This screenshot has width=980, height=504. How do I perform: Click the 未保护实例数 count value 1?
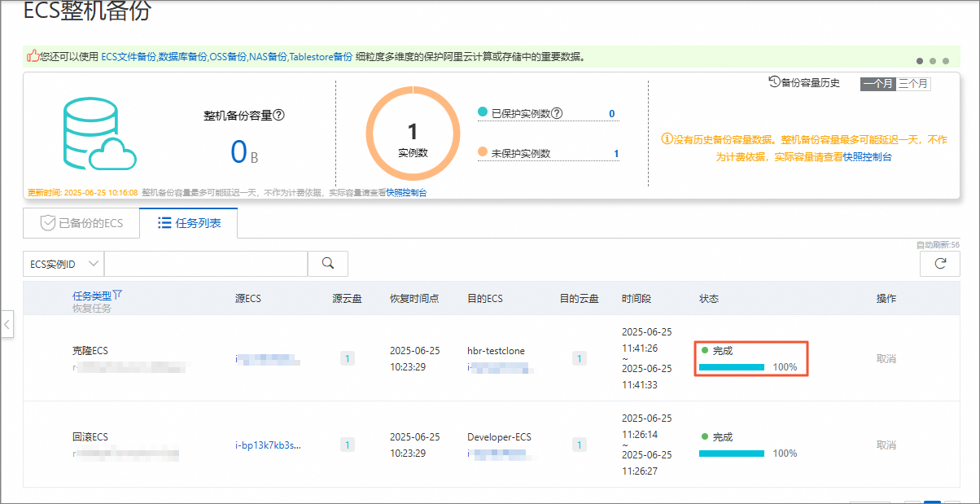(x=615, y=153)
